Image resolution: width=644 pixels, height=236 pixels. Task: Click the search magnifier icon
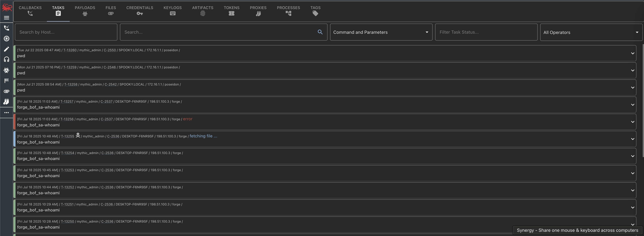[x=320, y=32]
